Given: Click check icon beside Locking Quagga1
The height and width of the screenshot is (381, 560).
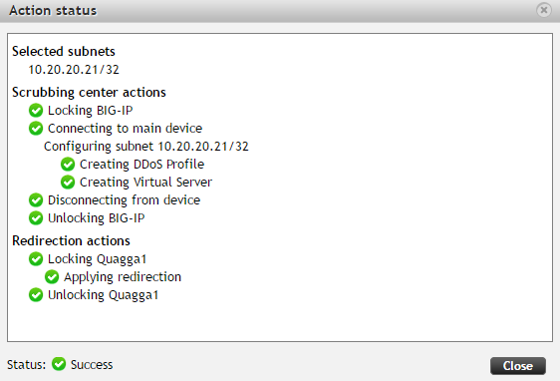Looking at the screenshot, I should (36, 259).
